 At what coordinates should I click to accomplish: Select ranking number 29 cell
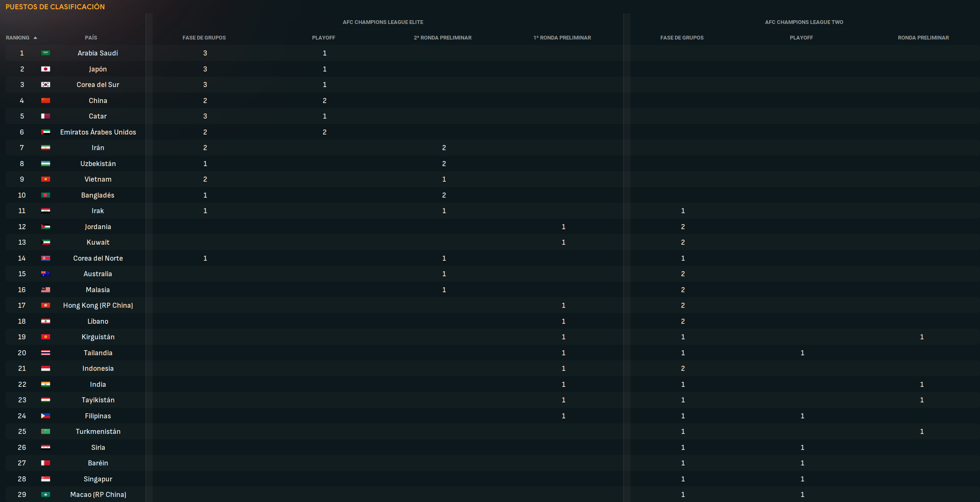[22, 494]
